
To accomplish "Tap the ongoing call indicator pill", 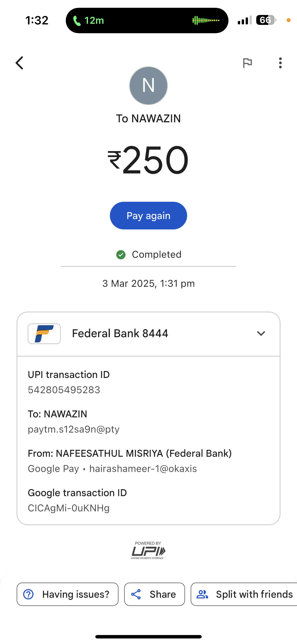I will (x=147, y=20).
